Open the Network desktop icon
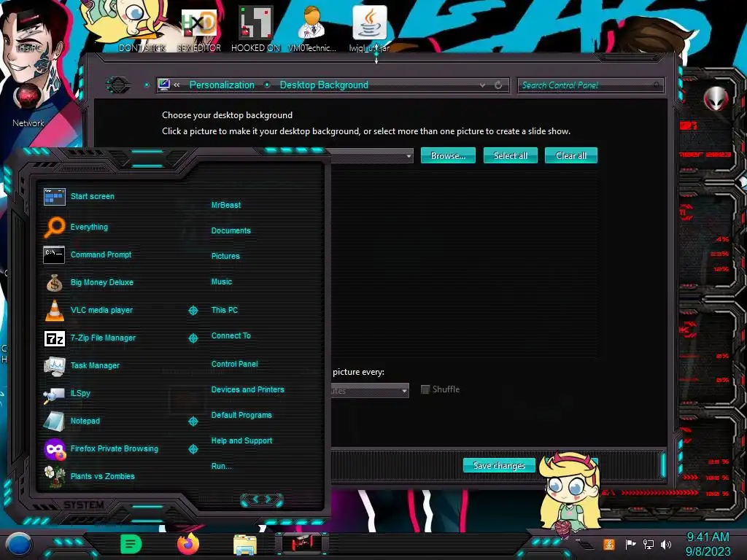 [x=28, y=104]
